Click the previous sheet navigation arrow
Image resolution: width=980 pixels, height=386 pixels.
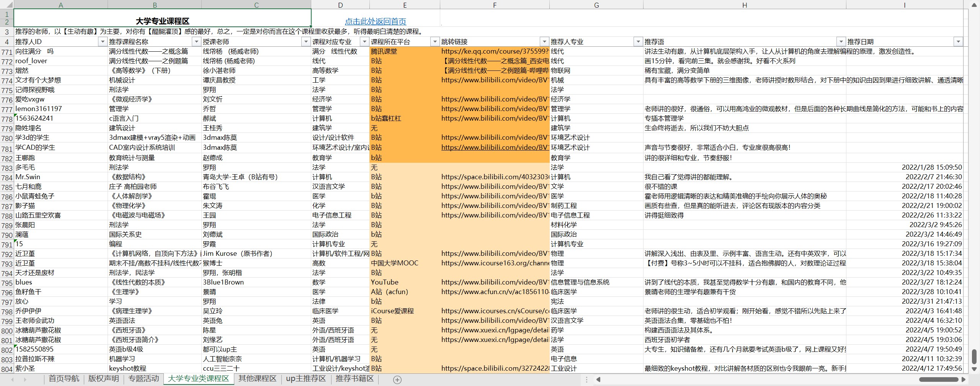click(x=13, y=379)
